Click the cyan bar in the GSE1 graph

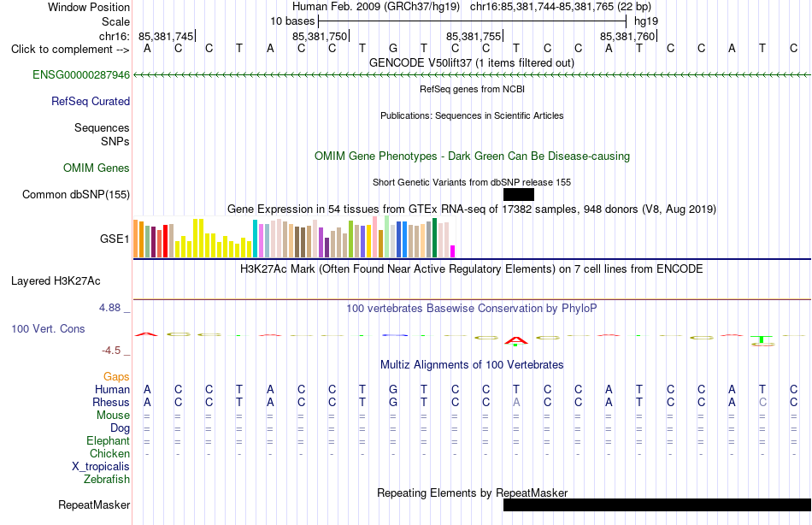[256, 239]
